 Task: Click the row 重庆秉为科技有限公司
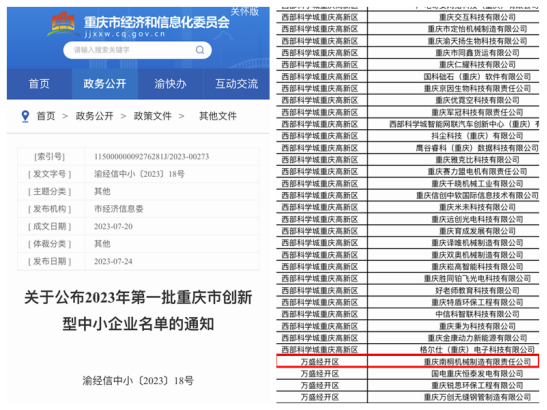[407, 326]
